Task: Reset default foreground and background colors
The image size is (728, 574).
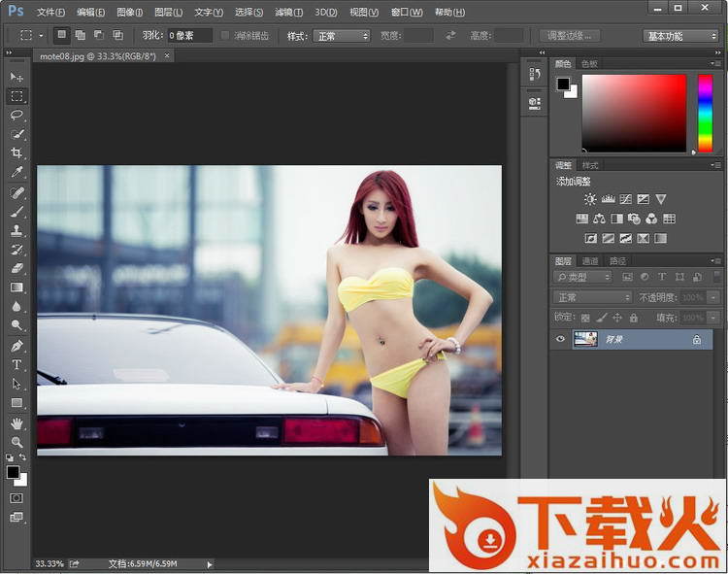Action: point(10,457)
